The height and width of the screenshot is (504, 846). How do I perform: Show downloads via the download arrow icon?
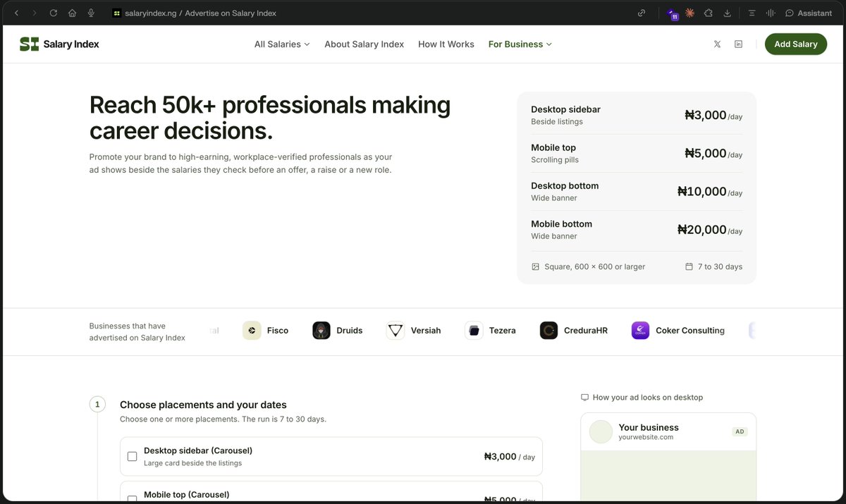[727, 13]
